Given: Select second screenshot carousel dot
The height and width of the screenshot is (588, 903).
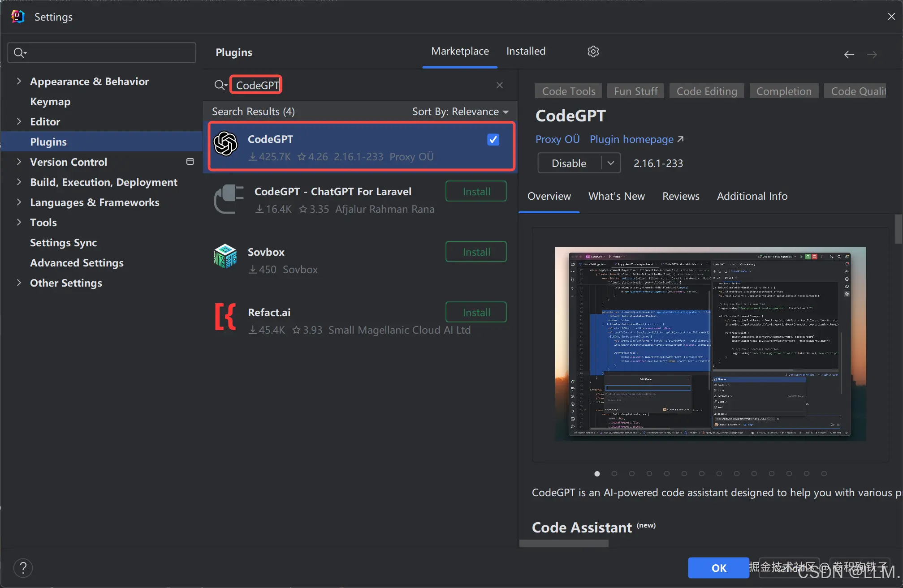Looking at the screenshot, I should tap(614, 473).
